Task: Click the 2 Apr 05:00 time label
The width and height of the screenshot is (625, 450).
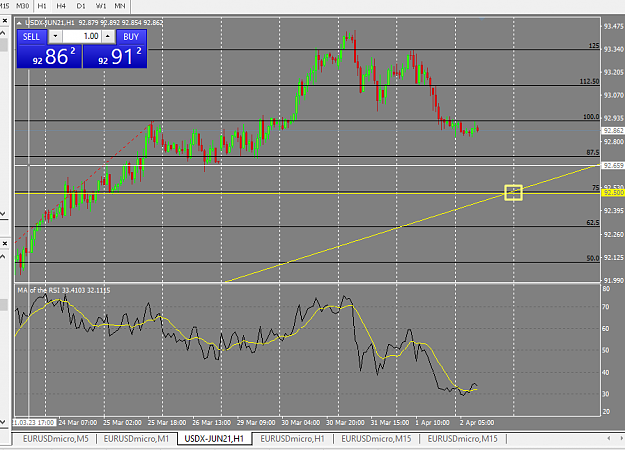Action: 477,422
